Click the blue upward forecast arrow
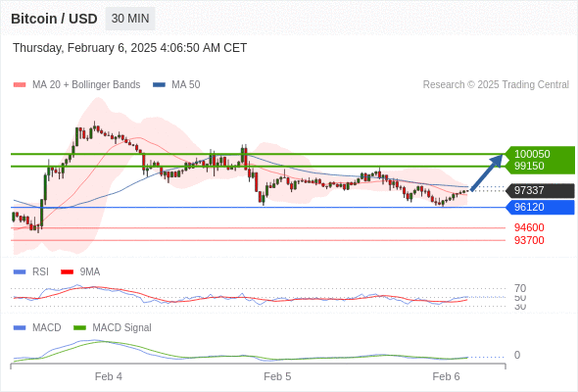Image resolution: width=578 pixels, height=392 pixels. coord(487,172)
